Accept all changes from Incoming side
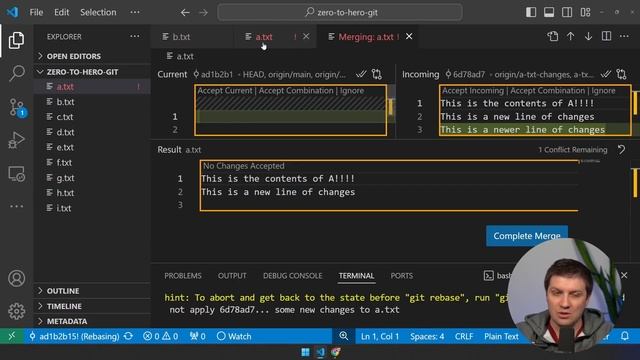The image size is (640, 360). click(606, 74)
